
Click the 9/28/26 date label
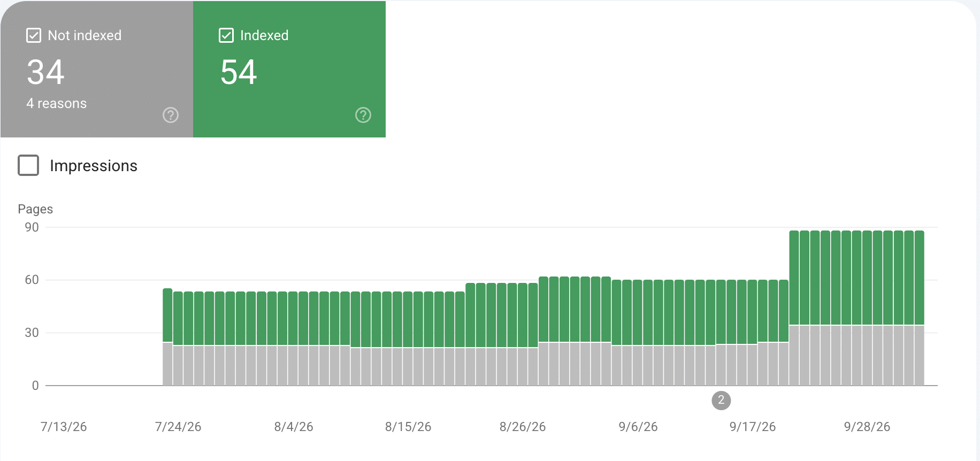(867, 427)
